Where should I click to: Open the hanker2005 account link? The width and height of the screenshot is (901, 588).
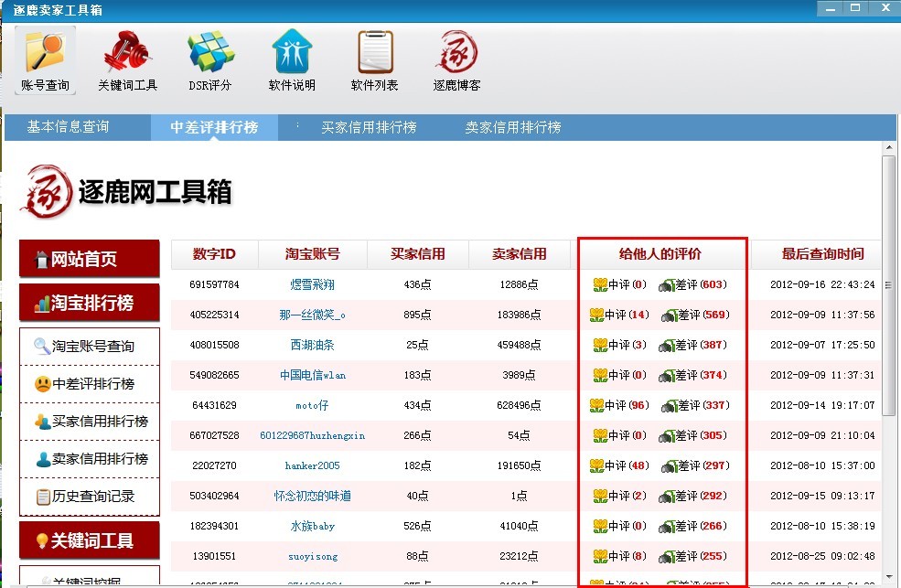point(313,465)
